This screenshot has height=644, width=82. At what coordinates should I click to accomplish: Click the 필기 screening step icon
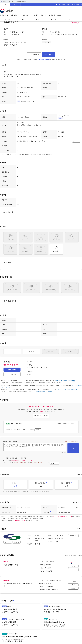point(51,351)
